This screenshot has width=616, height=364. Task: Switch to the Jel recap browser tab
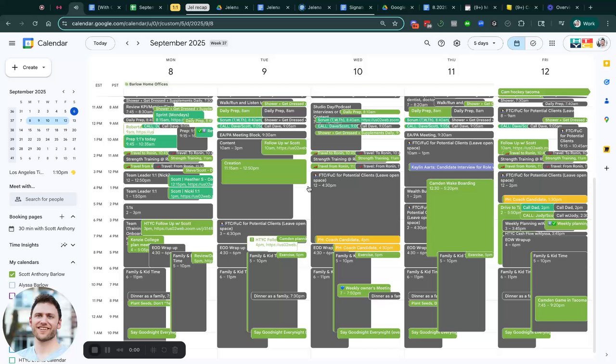pos(197,7)
